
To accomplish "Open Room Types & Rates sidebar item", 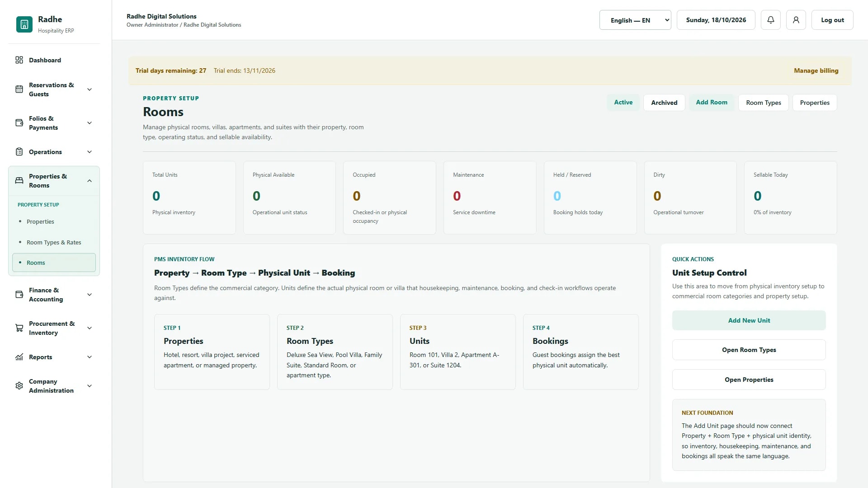I will (x=54, y=242).
